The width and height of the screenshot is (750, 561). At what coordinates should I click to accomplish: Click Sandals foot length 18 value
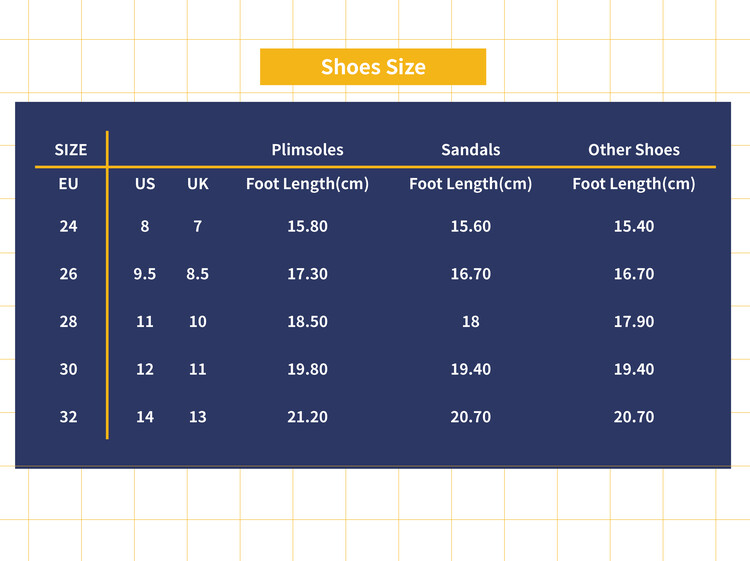[470, 322]
